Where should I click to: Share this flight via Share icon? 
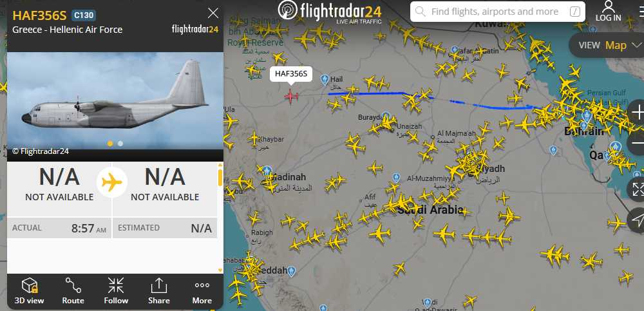(159, 291)
